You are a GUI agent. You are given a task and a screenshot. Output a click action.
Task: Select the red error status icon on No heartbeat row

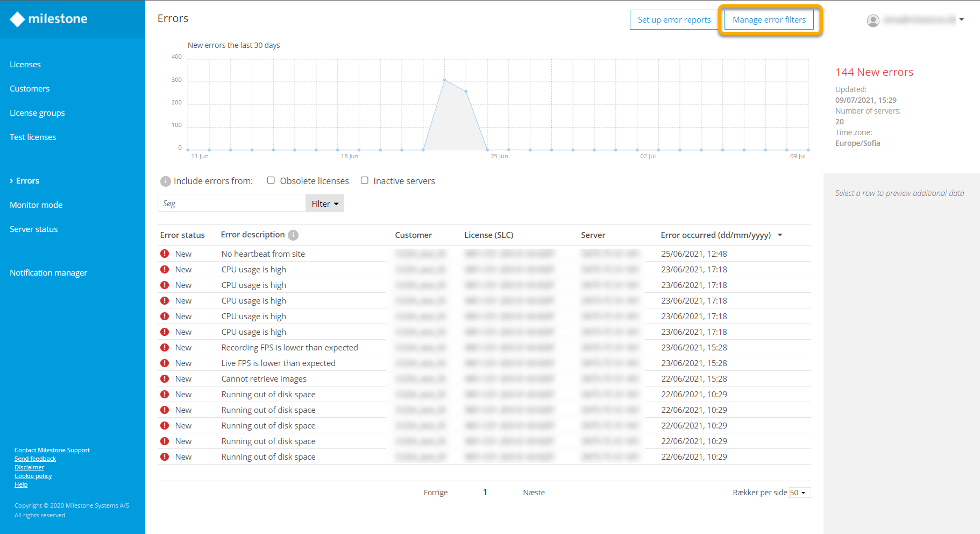pos(165,253)
